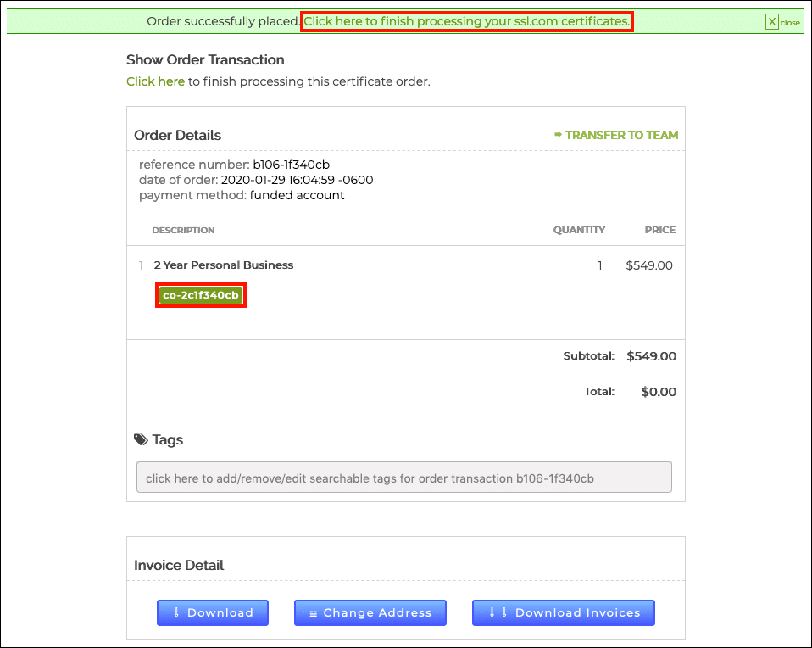Focus the searchable tags input field

[403, 478]
